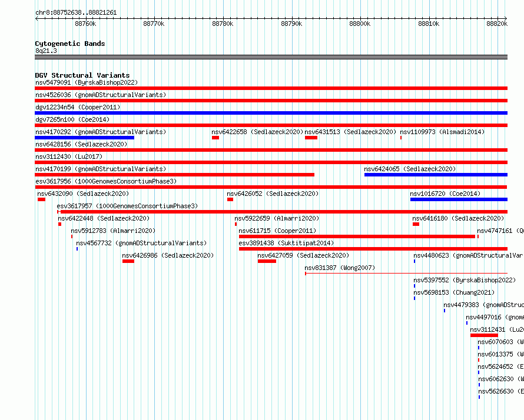The image size is (524, 420).
Task: Click the red bar under nsv6427059
Action: (267, 261)
